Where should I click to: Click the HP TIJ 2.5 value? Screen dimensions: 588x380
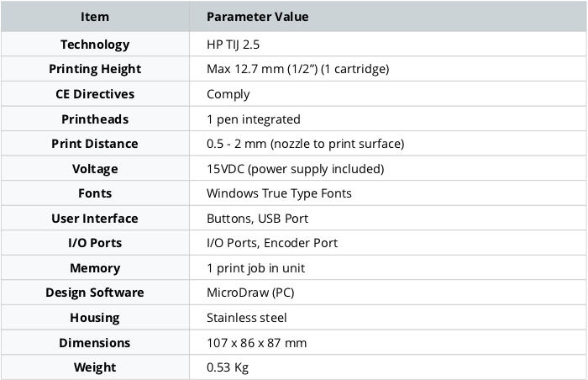[233, 45]
